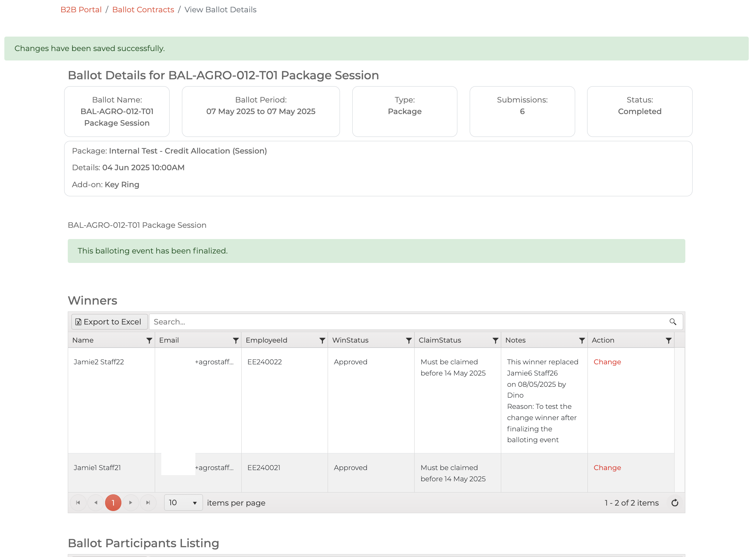Click Export to Excel button

click(109, 322)
